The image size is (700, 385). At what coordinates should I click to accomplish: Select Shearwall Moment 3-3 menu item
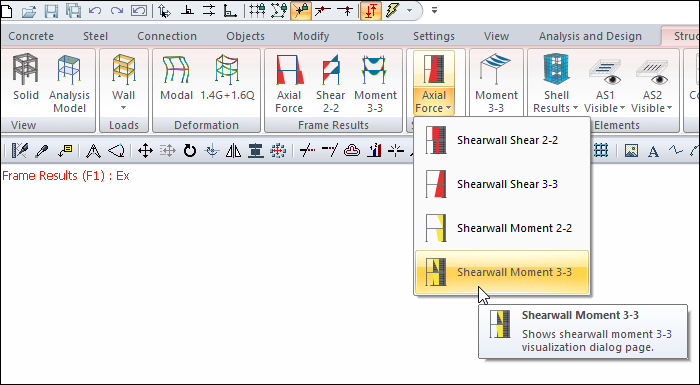coord(502,272)
